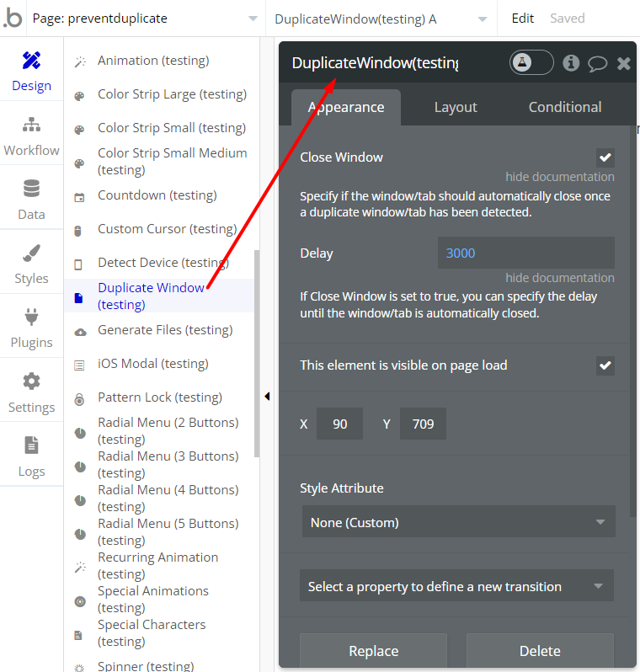Open the Settings gear section
This screenshot has height=672, width=640.
coord(31,392)
